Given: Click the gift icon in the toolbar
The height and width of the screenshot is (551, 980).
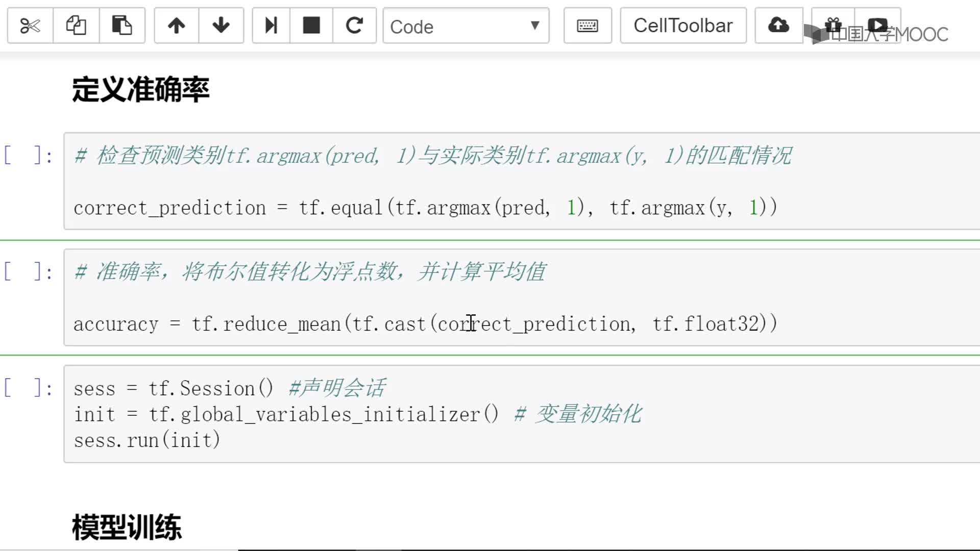Looking at the screenshot, I should [833, 26].
